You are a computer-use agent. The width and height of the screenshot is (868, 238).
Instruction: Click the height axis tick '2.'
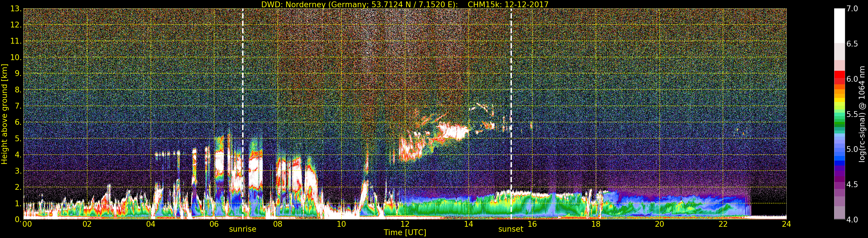(x=18, y=187)
